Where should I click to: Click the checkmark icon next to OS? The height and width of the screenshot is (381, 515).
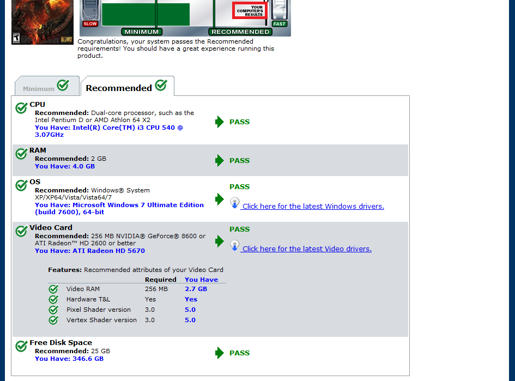tap(21, 185)
